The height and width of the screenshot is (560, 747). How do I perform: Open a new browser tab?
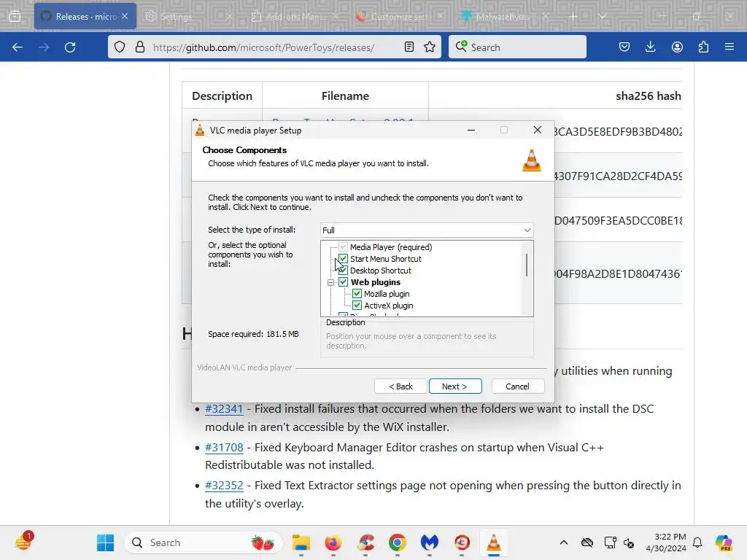(x=573, y=16)
